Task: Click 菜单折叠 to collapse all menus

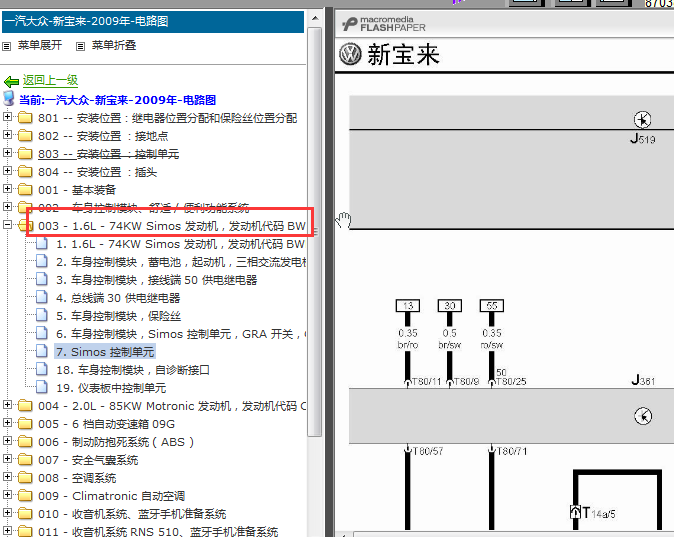Action: point(114,45)
